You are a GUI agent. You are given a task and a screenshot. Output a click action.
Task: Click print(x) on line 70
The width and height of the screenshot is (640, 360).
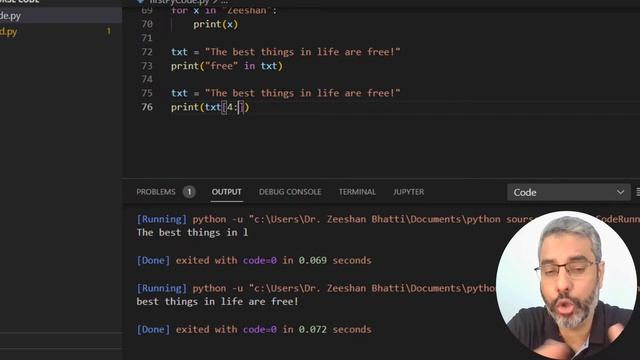click(216, 24)
